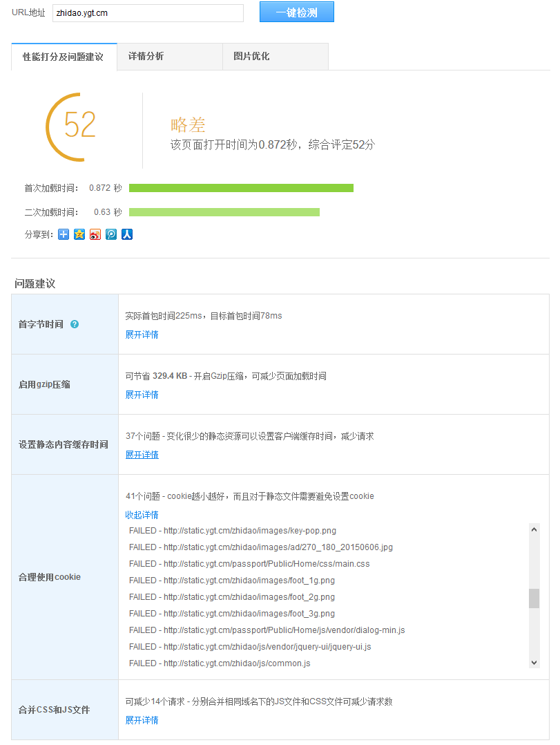Expand gzip压缩 details via 展开详情
Image resolution: width=560 pixels, height=745 pixels.
coord(142,395)
